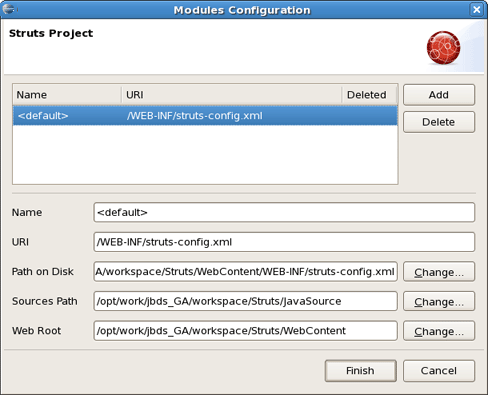488x395 pixels.
Task: Focus the Name input field
Action: pyautogui.click(x=284, y=212)
